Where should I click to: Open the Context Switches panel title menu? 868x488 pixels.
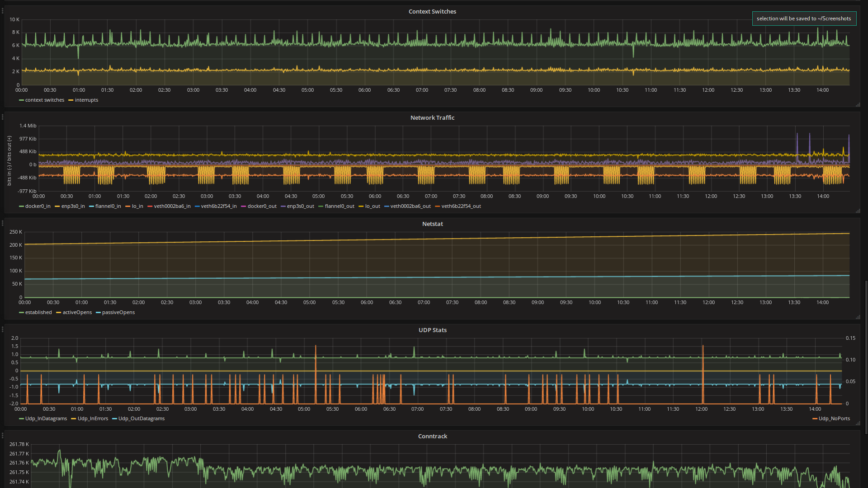point(432,12)
